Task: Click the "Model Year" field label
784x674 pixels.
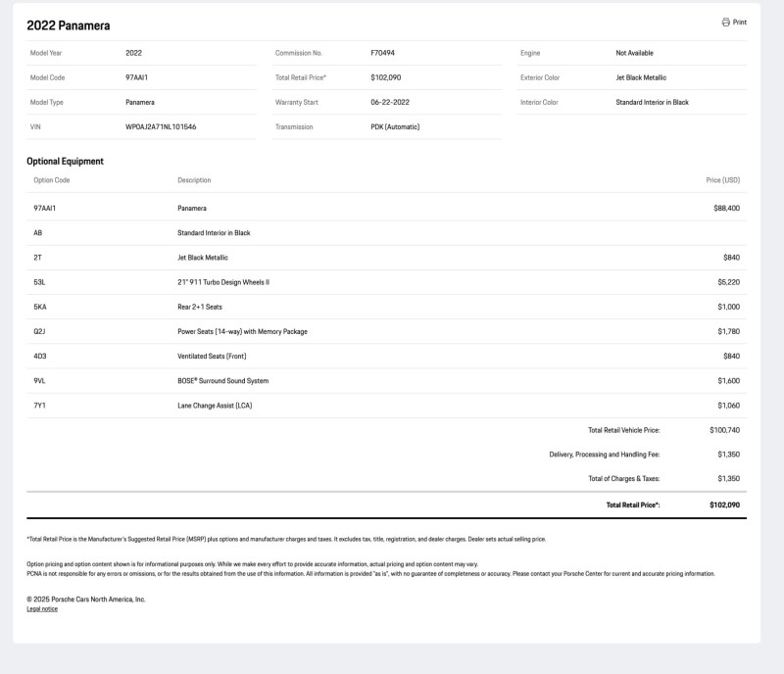Action: pyautogui.click(x=46, y=53)
